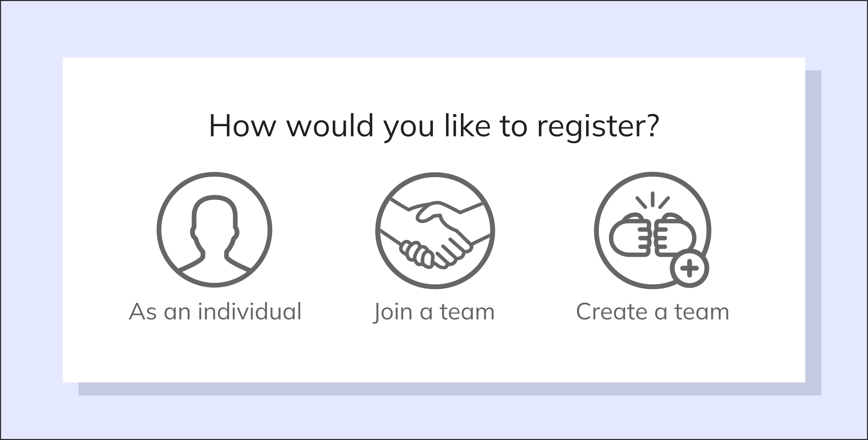Click the plus badge on the fist icon
The width and height of the screenshot is (868, 440).
(689, 269)
